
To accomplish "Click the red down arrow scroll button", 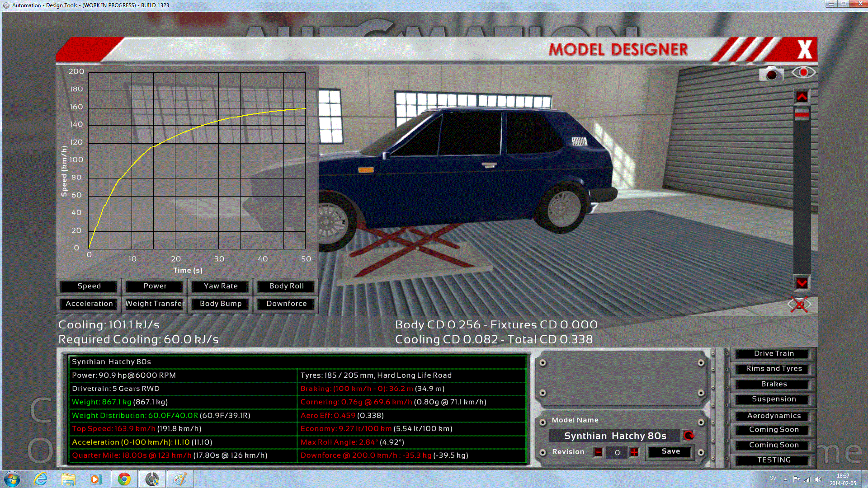I will [802, 283].
